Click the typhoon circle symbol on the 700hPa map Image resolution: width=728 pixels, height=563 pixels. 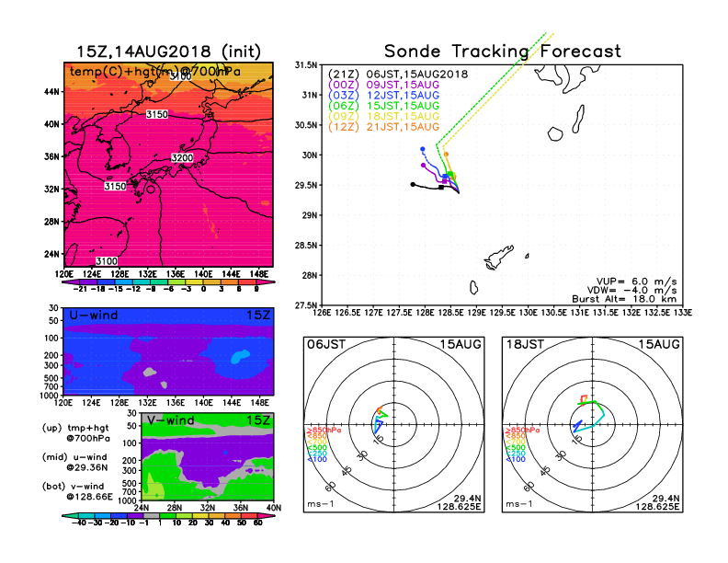(151, 190)
